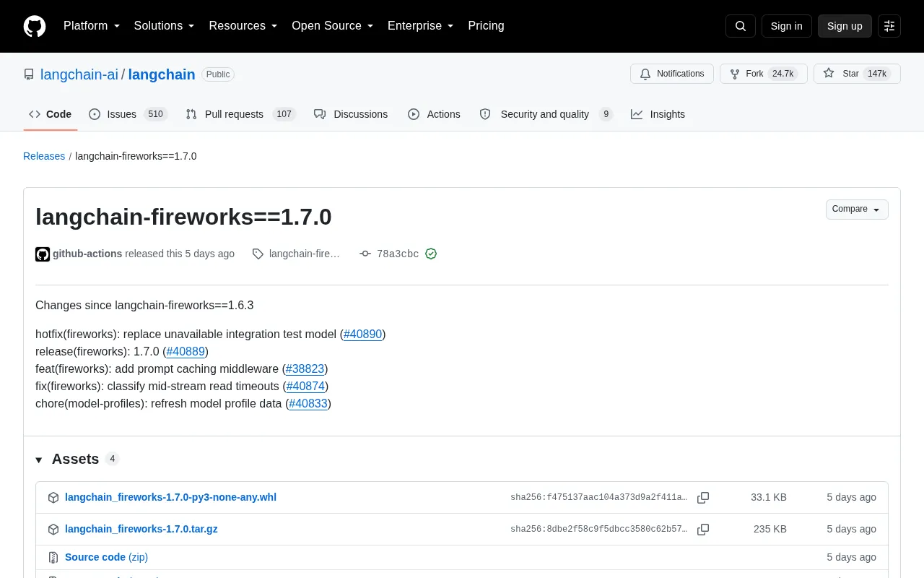This screenshot has height=578, width=924.
Task: Click the package icon for the .whl file
Action: coord(53,498)
